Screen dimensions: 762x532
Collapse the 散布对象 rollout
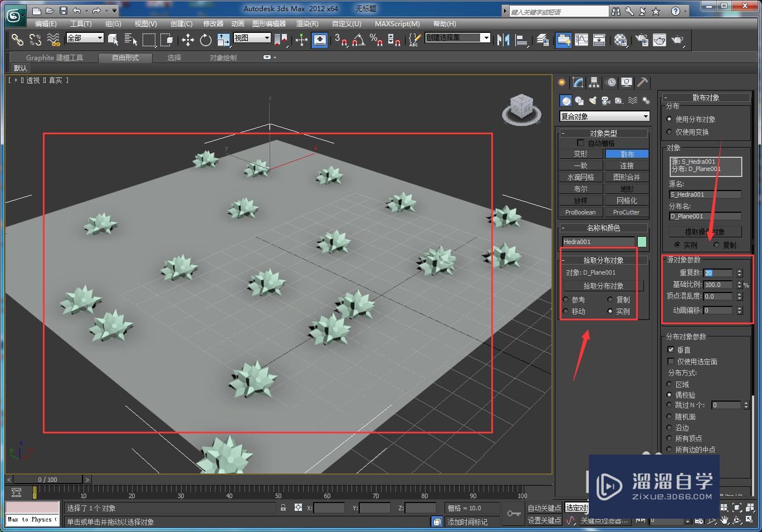coord(706,97)
